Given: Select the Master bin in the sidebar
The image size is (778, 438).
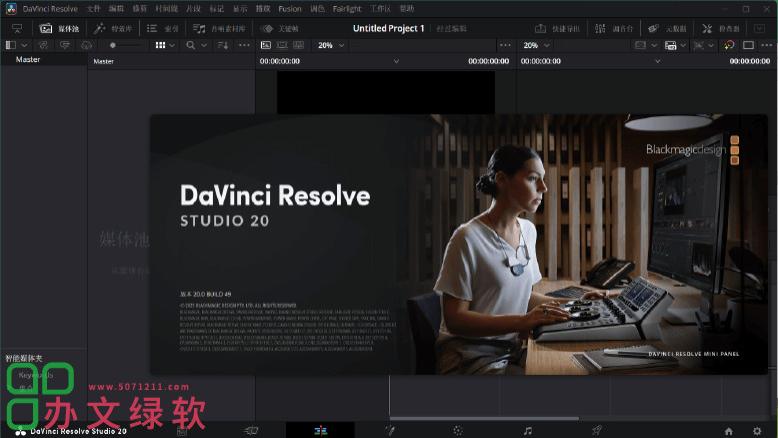Looking at the screenshot, I should 28,59.
